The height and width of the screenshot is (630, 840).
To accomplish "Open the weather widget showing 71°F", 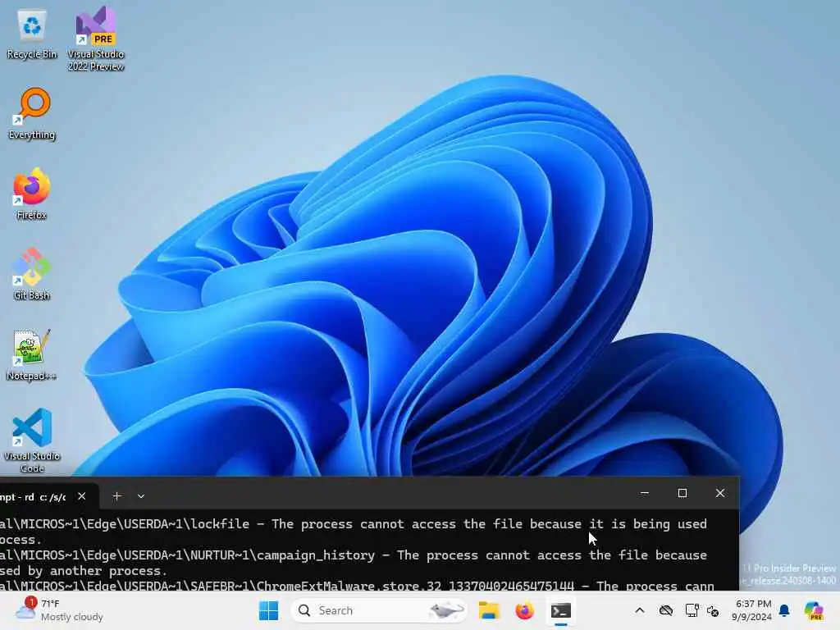I will point(59,610).
